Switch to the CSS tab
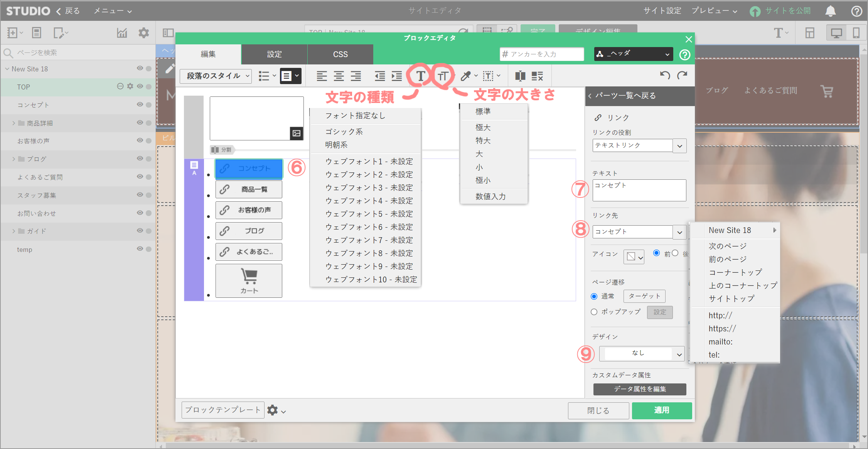 point(340,54)
